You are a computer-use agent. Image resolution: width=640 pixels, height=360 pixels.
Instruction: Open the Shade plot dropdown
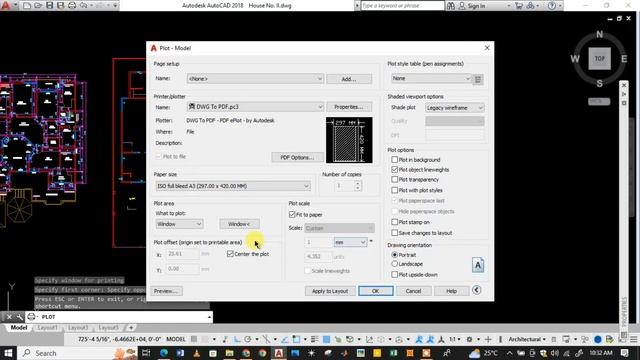tap(455, 108)
